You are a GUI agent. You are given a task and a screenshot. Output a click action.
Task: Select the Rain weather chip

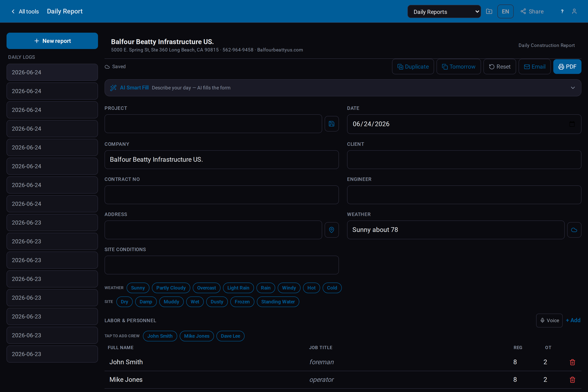(266, 288)
